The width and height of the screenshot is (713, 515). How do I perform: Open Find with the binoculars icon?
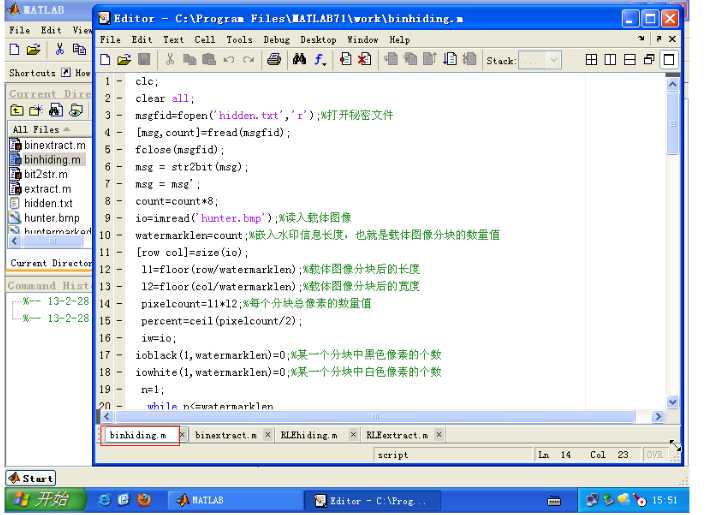click(x=299, y=60)
